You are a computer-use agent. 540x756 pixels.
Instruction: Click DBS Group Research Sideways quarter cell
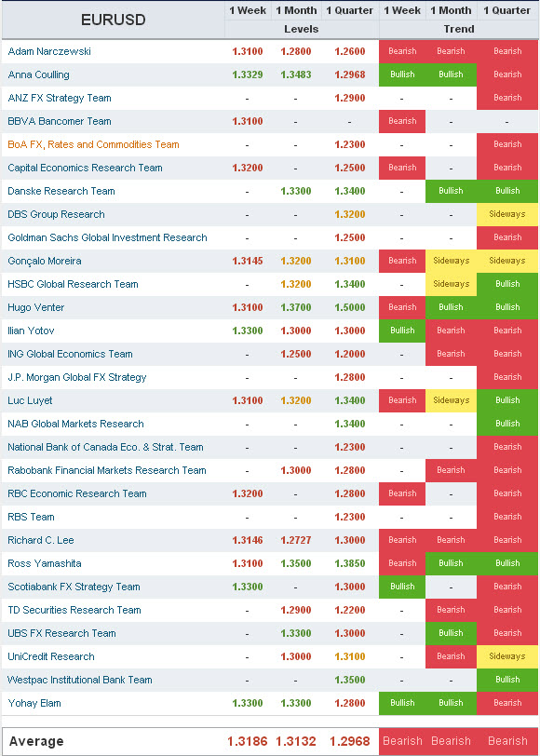507,214
